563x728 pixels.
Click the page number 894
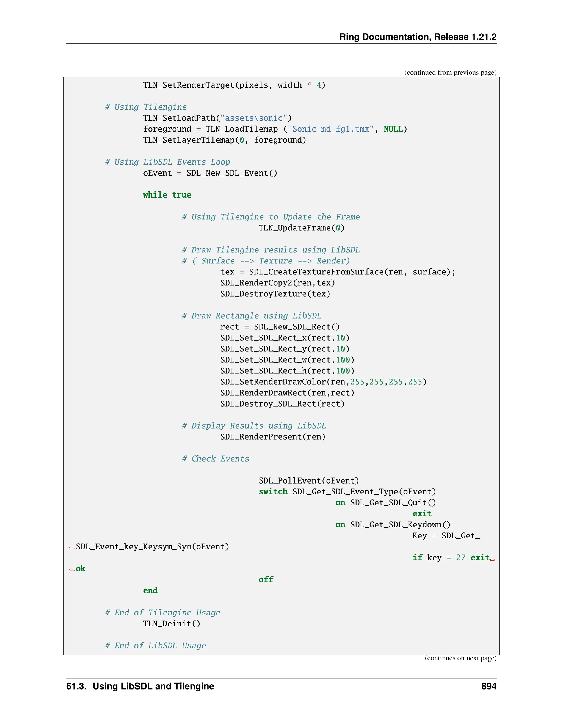tap(489, 686)
